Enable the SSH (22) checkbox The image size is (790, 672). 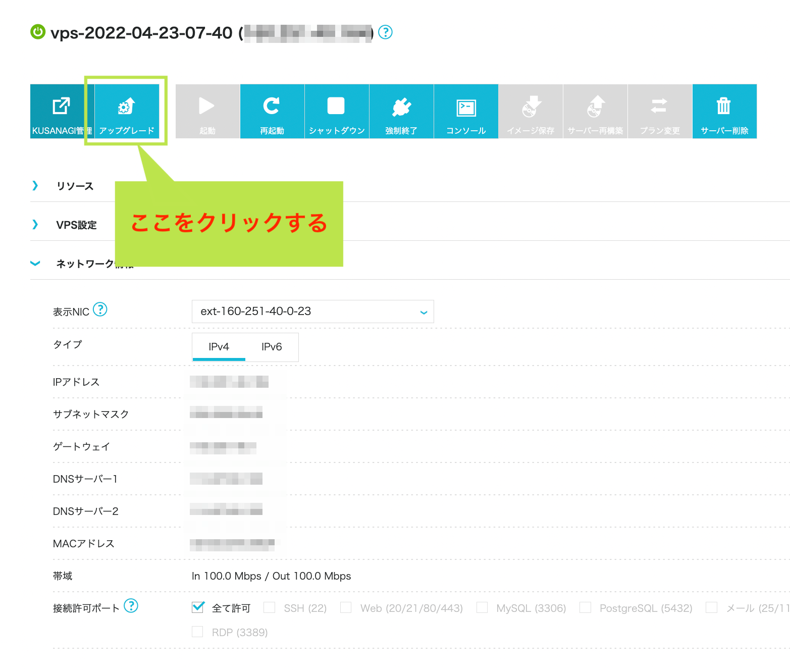coord(269,607)
